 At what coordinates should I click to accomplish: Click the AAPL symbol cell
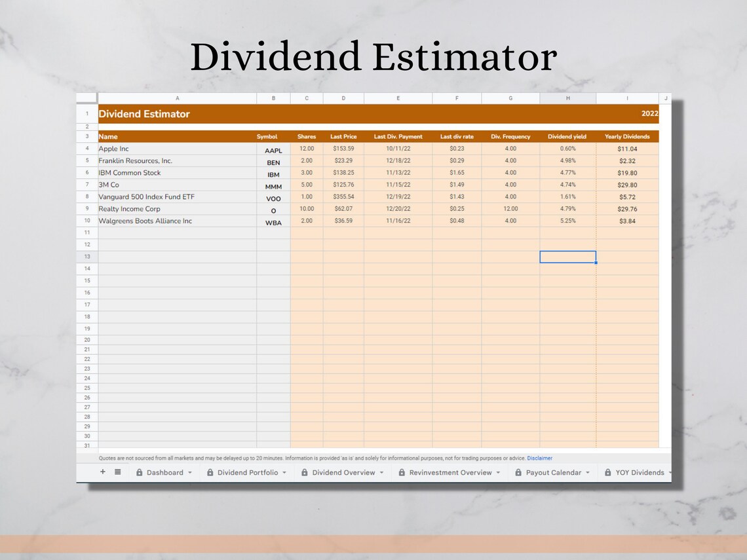click(273, 150)
